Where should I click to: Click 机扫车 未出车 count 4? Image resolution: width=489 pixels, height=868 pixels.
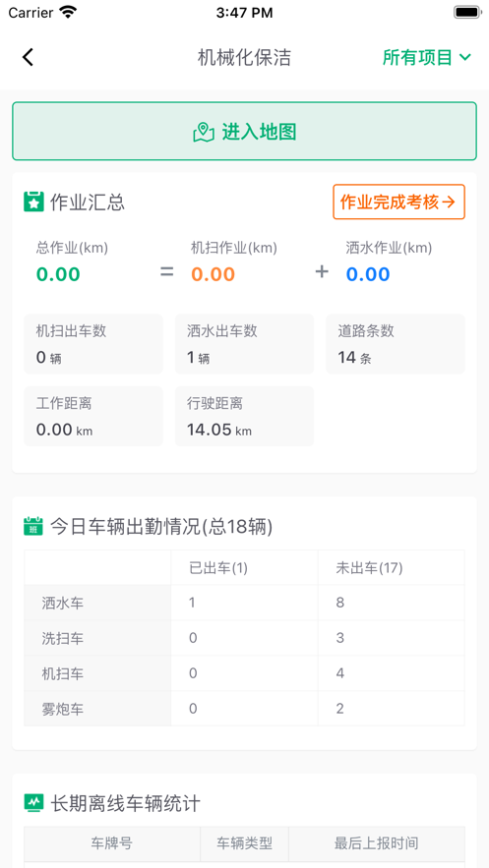point(340,673)
